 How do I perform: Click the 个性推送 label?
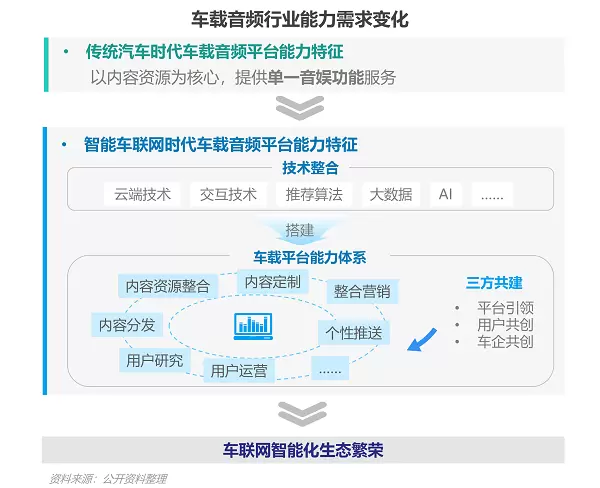(x=352, y=332)
